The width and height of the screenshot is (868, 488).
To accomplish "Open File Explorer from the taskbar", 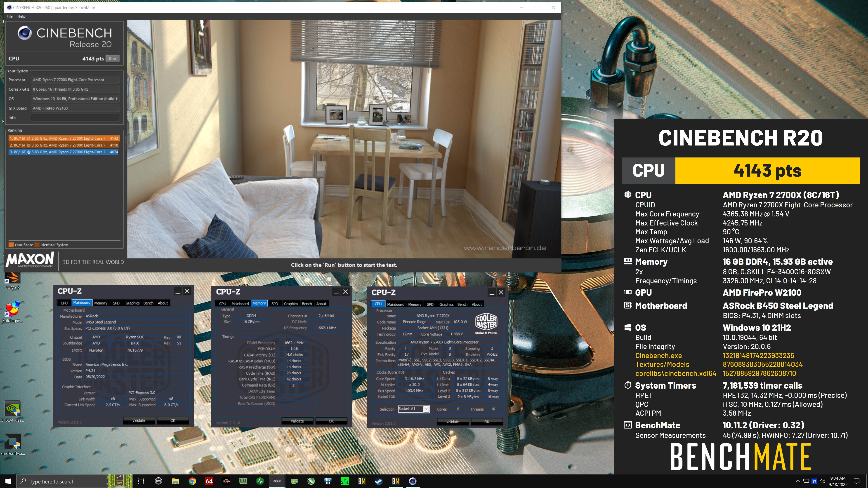I will click(175, 481).
